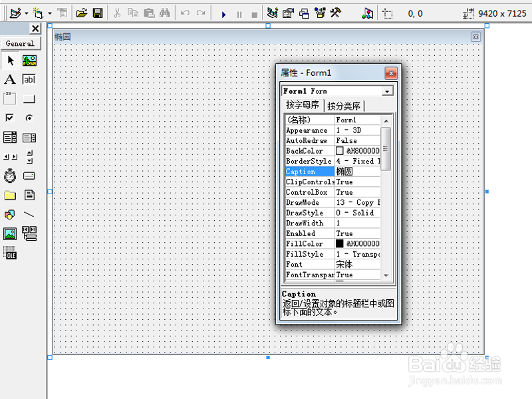
Task: Click the FillColor black color swatch
Action: 340,243
